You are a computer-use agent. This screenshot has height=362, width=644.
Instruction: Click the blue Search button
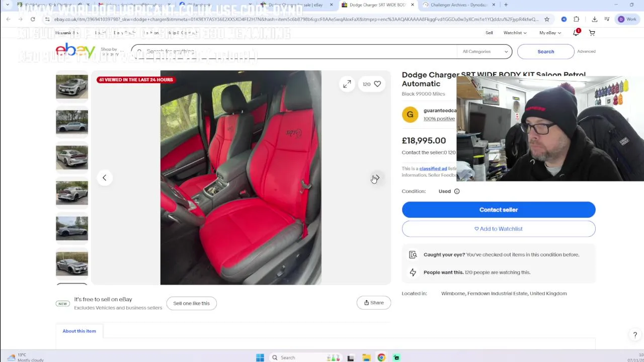click(x=545, y=51)
